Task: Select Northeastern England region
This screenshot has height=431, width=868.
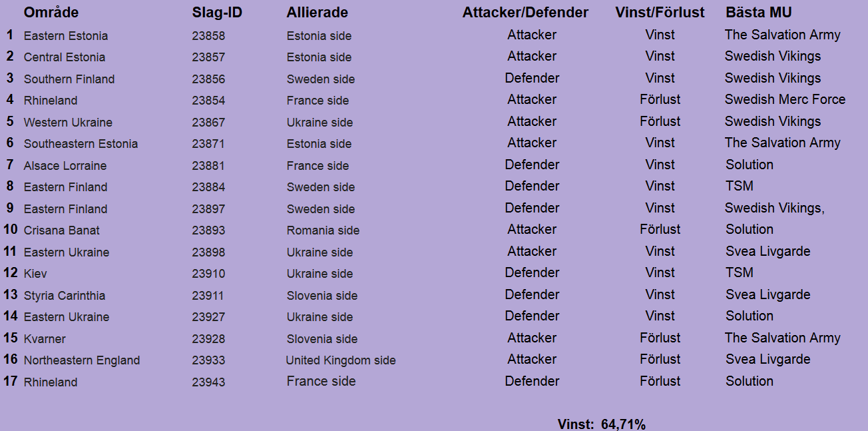Action: pos(82,360)
